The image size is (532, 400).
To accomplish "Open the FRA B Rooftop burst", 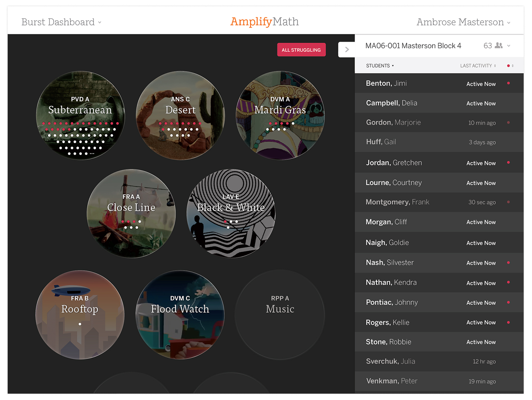I will (x=80, y=315).
